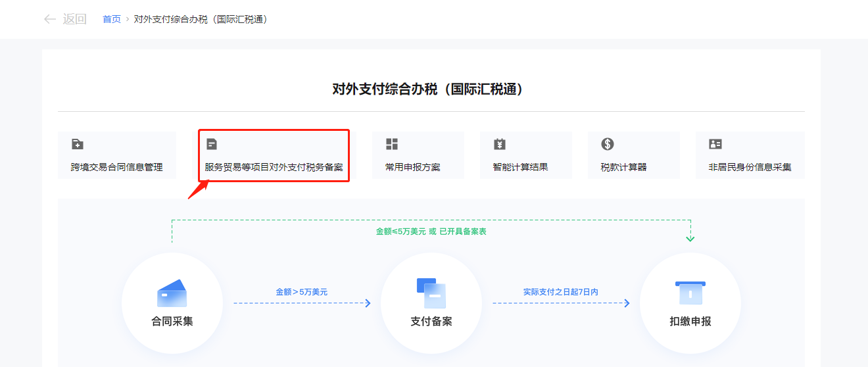Select the 支付备案 step circle icon

[431, 293]
